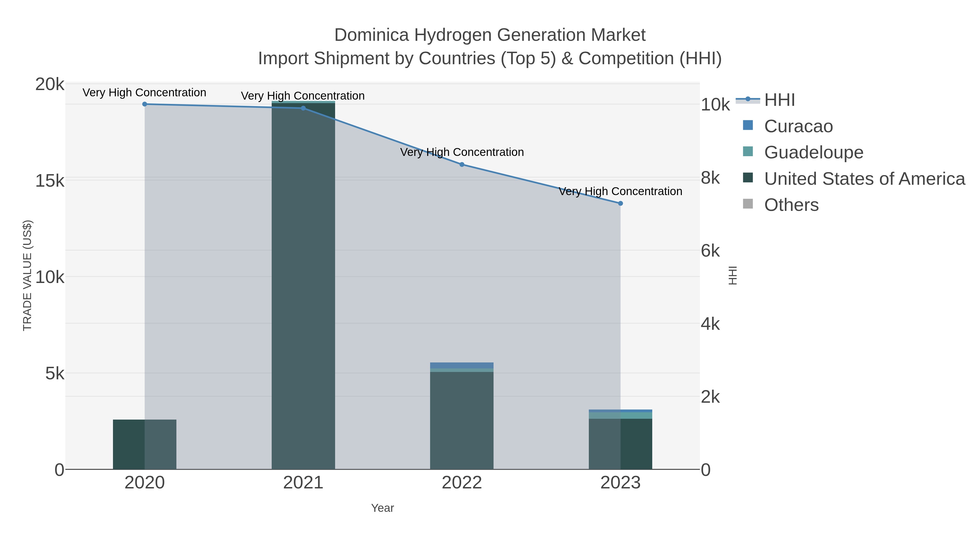Click the 2022 x-axis label
Viewport: 980px width, 551px height.
(462, 483)
